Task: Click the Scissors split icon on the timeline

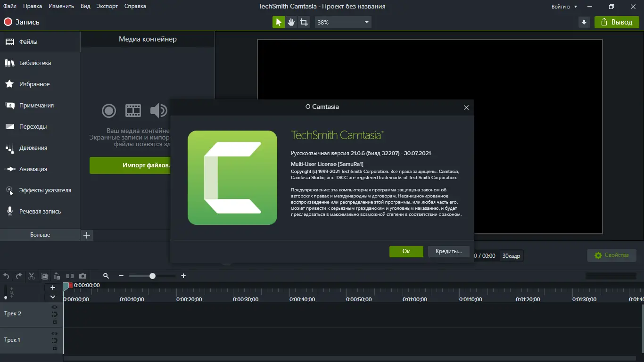Action: click(32, 276)
